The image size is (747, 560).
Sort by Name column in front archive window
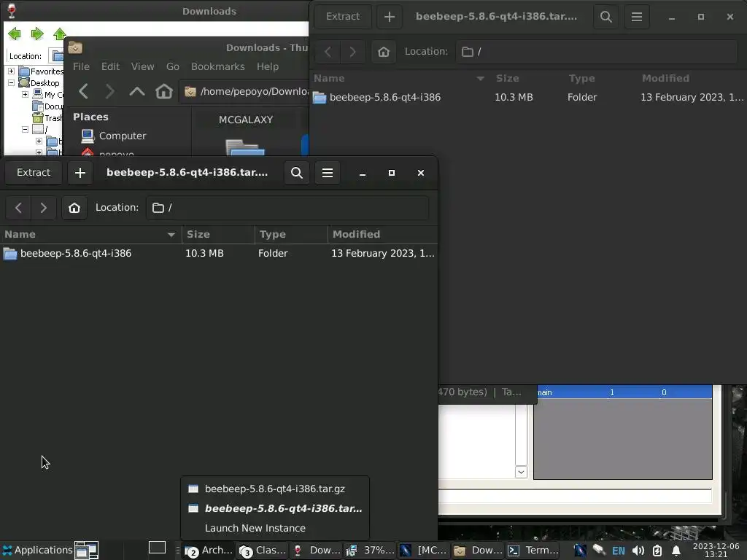pos(90,234)
